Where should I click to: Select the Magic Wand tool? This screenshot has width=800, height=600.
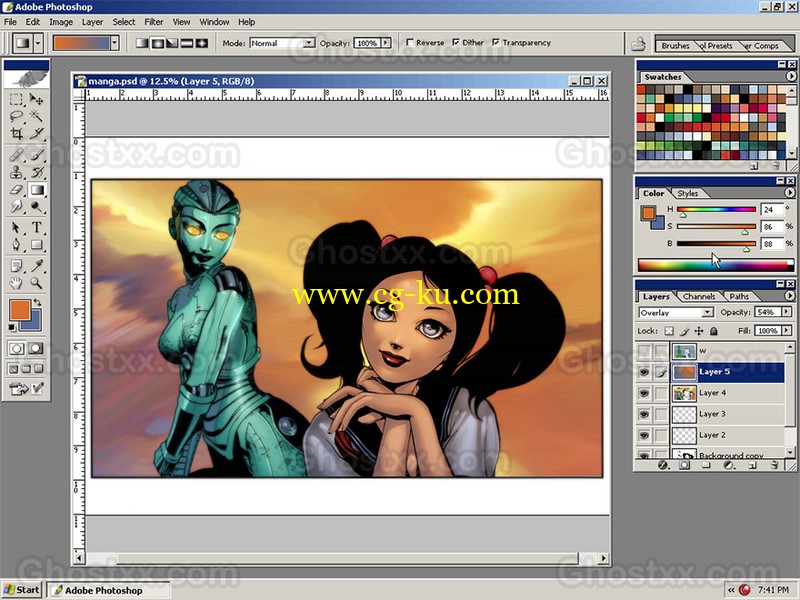pyautogui.click(x=36, y=116)
